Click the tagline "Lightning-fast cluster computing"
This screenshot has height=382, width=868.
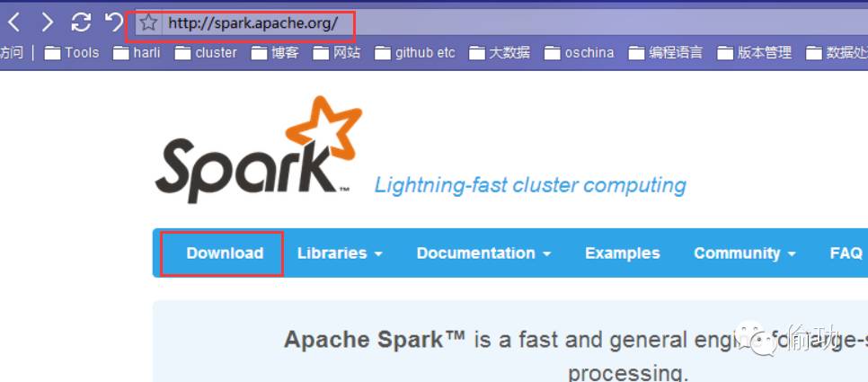(530, 185)
